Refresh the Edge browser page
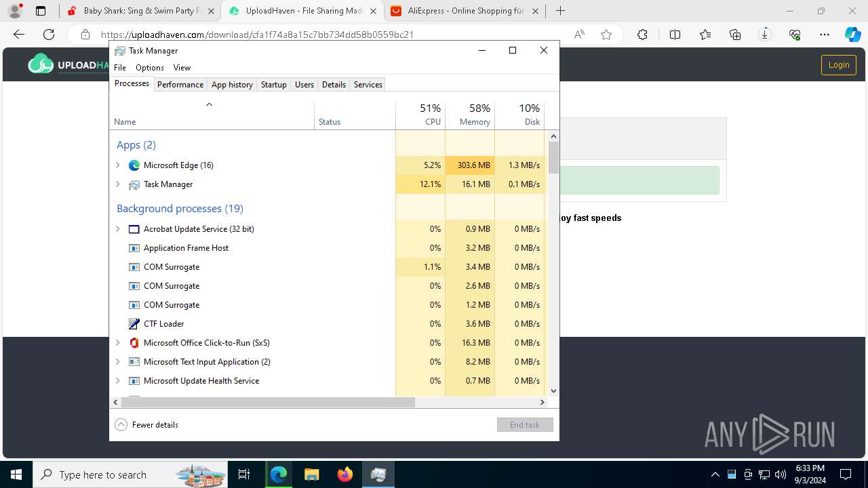 [x=49, y=35]
